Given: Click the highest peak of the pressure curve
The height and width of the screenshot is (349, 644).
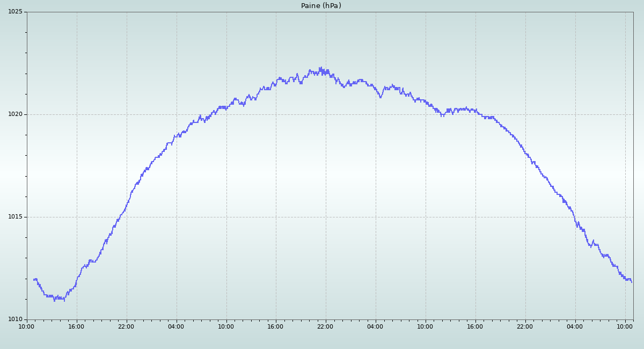Looking at the screenshot, I should click(x=320, y=68).
